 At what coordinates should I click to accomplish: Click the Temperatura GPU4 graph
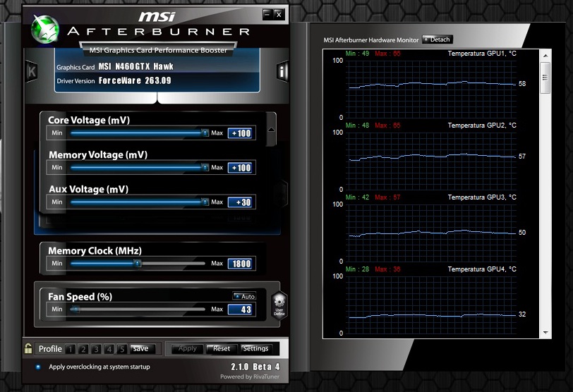(431, 305)
